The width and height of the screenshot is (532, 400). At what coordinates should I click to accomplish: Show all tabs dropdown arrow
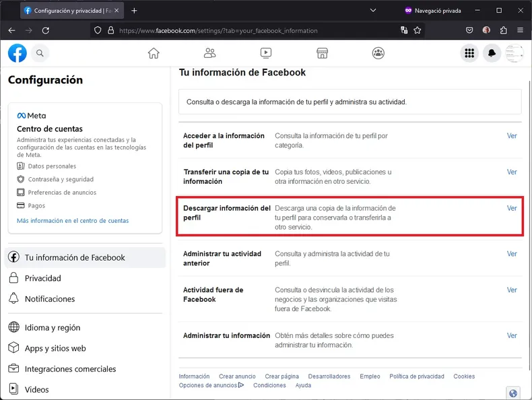[x=374, y=11]
